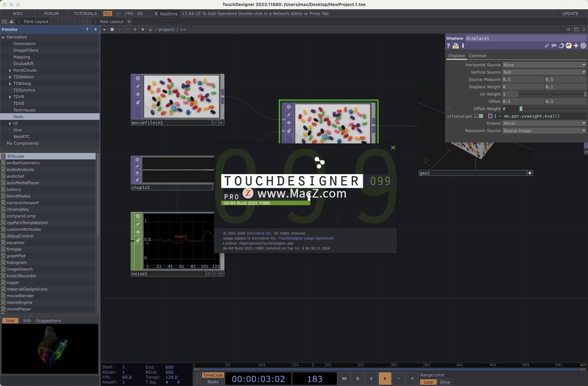The image size is (588, 386).
Task: Open TouchDesigner Usage Agreement link
Action: click(x=306, y=238)
